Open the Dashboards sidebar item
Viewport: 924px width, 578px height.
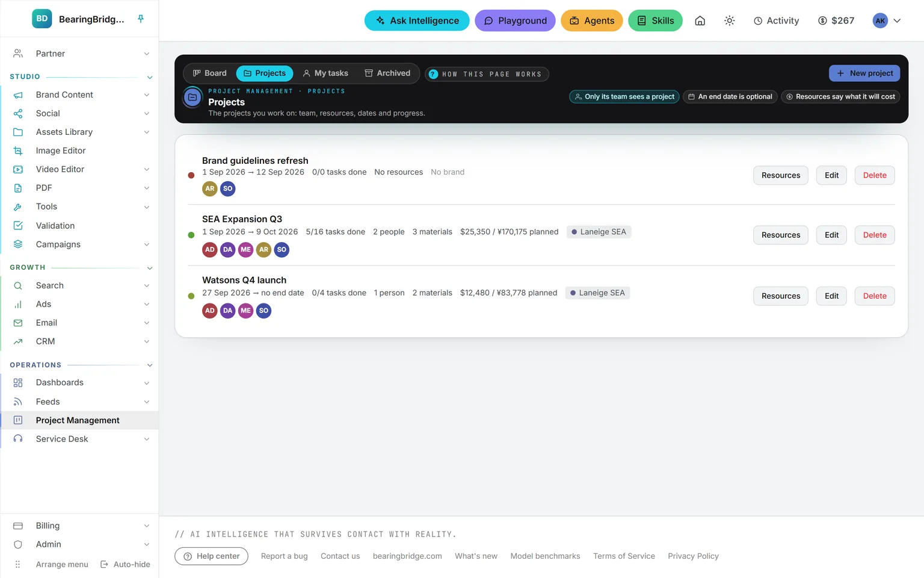coord(79,382)
